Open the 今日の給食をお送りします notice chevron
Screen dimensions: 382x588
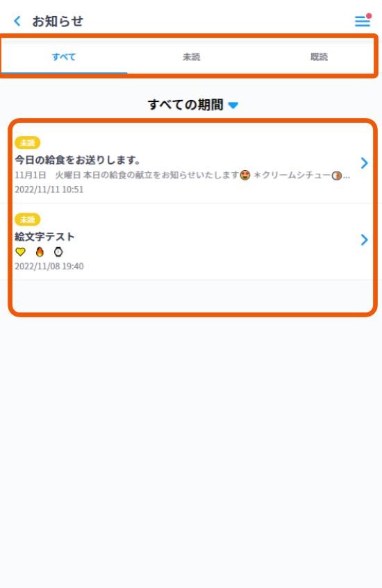click(x=364, y=163)
